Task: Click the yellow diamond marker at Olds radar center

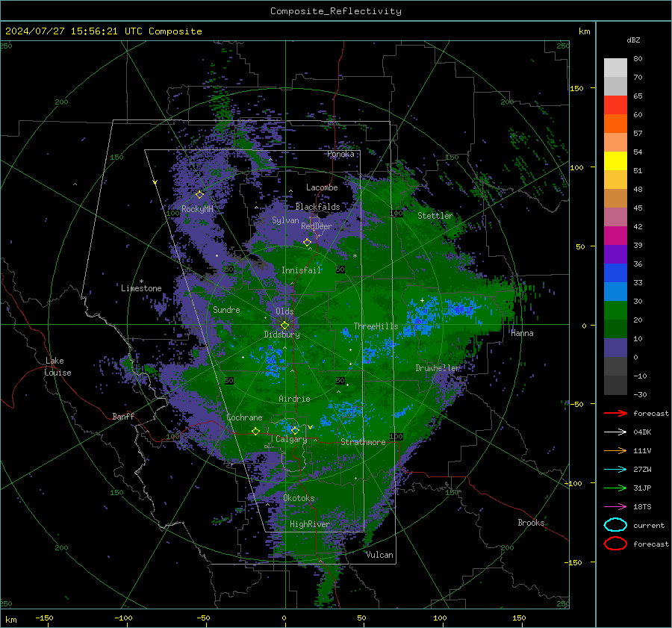Action: click(284, 325)
